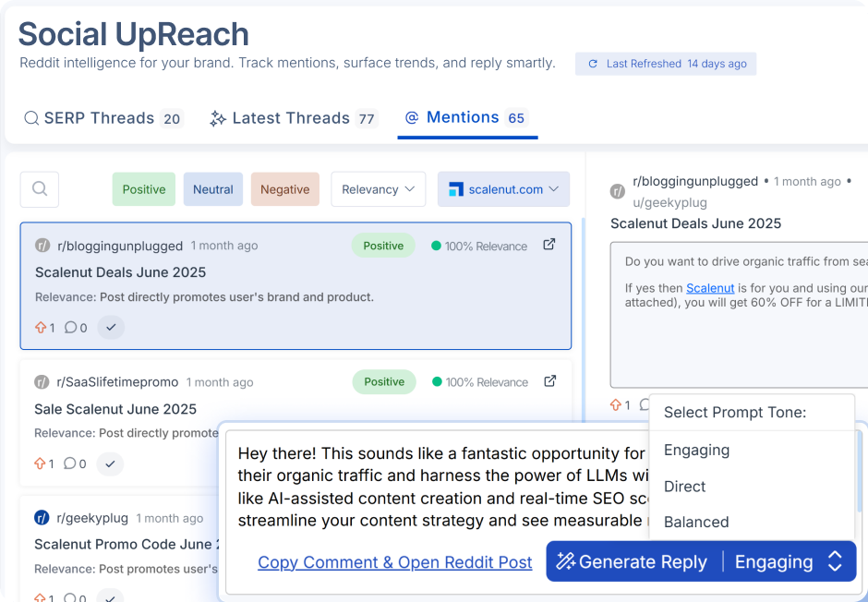
Task: Open the scalenut.com brand dropdown
Action: pyautogui.click(x=504, y=189)
